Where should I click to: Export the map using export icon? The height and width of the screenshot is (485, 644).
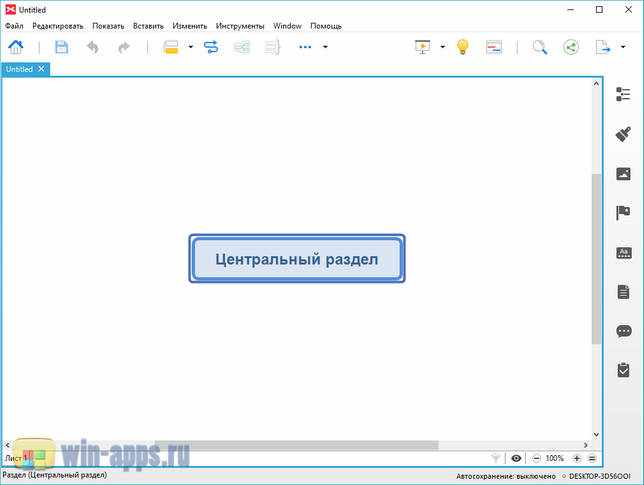[x=603, y=47]
